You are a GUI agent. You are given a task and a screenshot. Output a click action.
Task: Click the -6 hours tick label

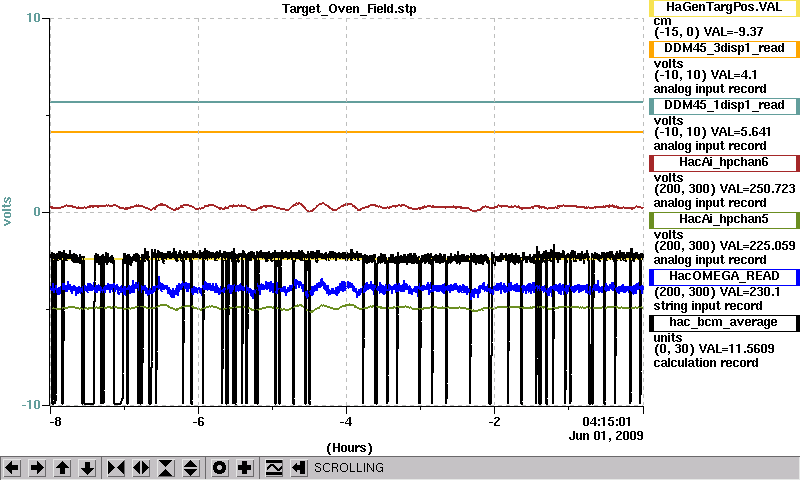click(x=198, y=422)
